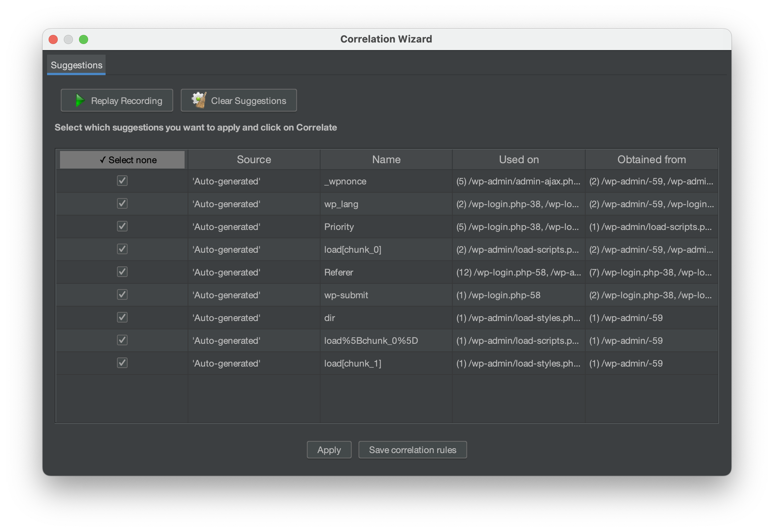The image size is (774, 532).
Task: Click Save correlation rules button
Action: pos(412,450)
